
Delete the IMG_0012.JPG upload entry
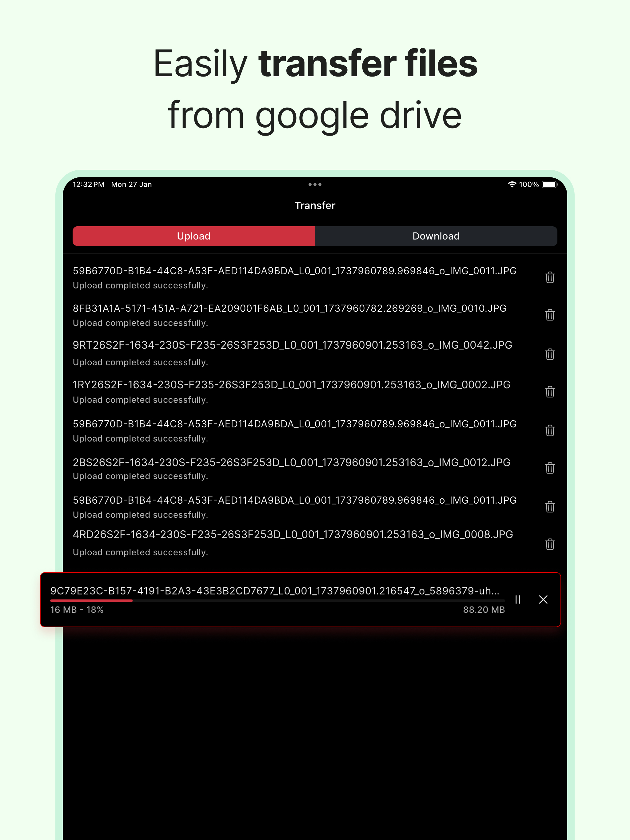pyautogui.click(x=549, y=468)
